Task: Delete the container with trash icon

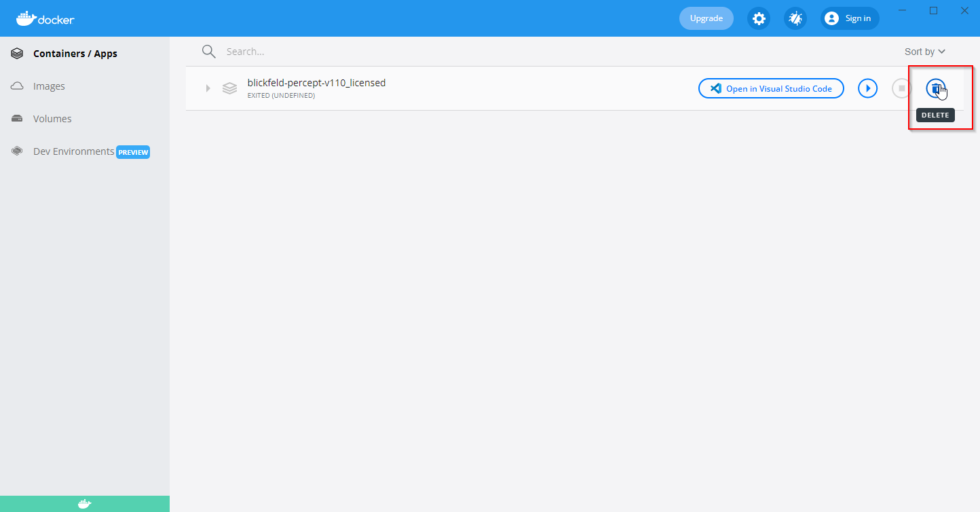Action: 936,88
